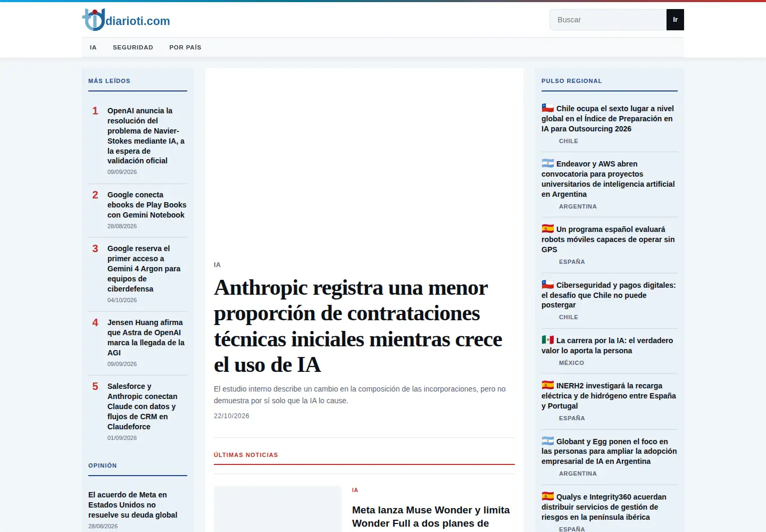Click the IA tag above Muse Wonder article
Image resolution: width=766 pixels, height=532 pixels.
pos(355,490)
